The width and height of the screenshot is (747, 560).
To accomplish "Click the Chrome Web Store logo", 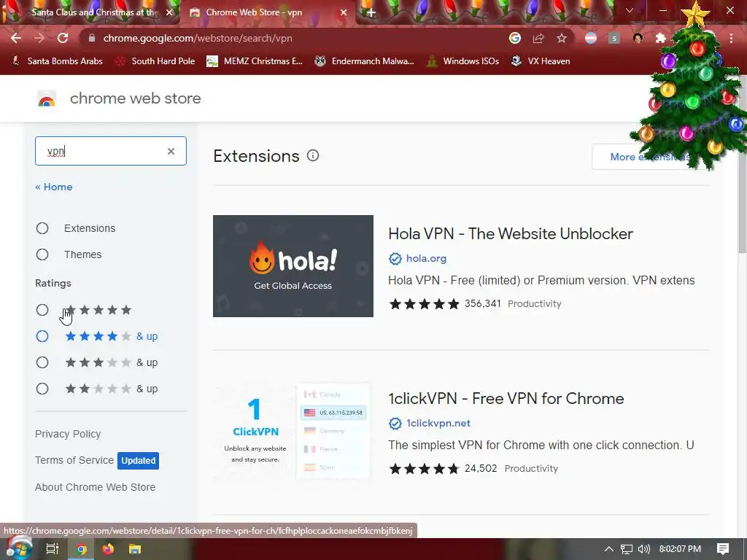I will (x=47, y=98).
